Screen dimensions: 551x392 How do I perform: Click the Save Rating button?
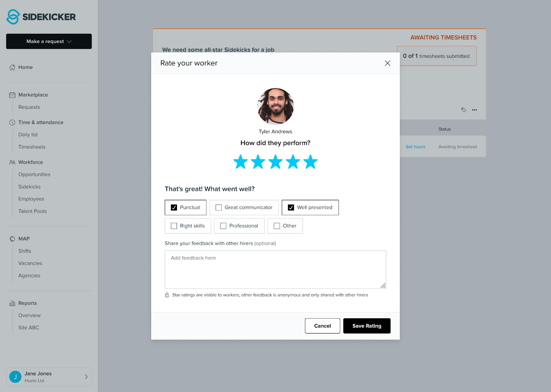367,326
